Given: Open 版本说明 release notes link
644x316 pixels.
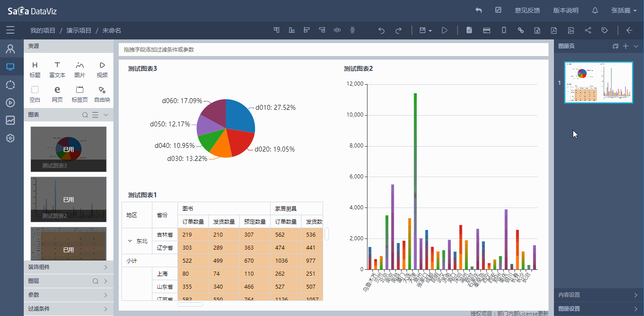Looking at the screenshot, I should 566,10.
